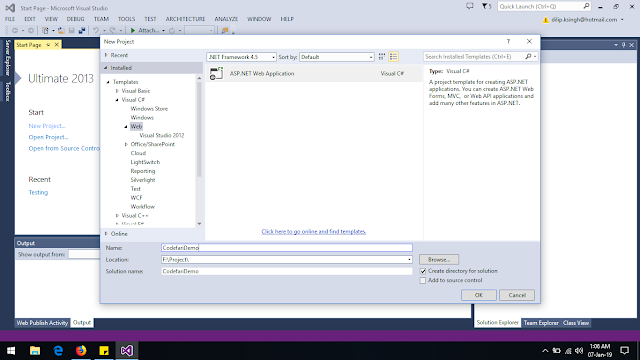Image resolution: width=640 pixels, height=360 pixels.
Task: Collapse the Installed section
Action: [x=106, y=68]
